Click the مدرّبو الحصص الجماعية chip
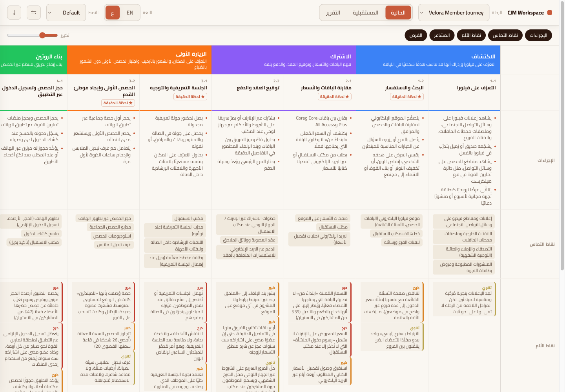The height and width of the screenshot is (392, 565). click(110, 227)
